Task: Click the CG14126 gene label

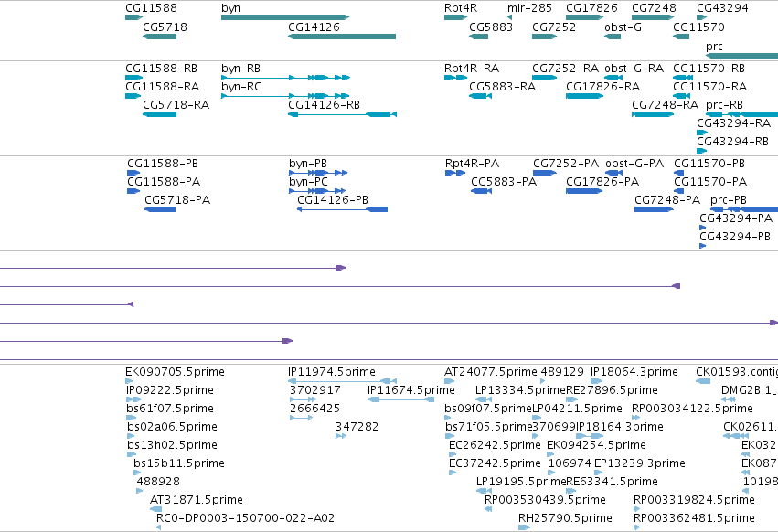Action: [x=314, y=27]
